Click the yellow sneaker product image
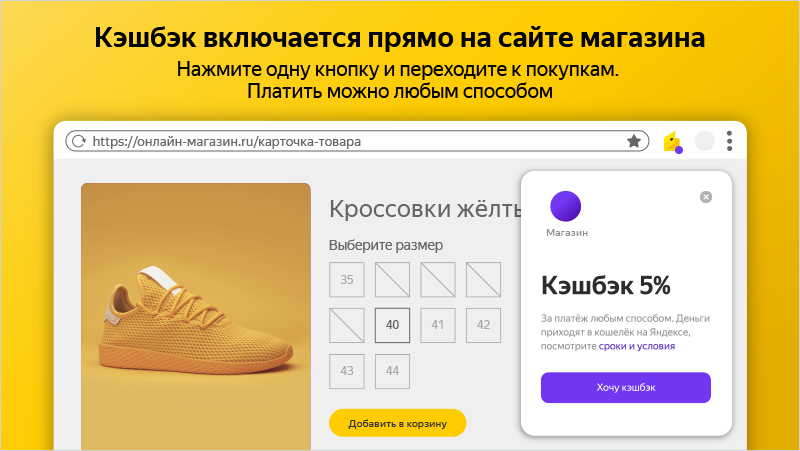800x451 pixels. 196,316
